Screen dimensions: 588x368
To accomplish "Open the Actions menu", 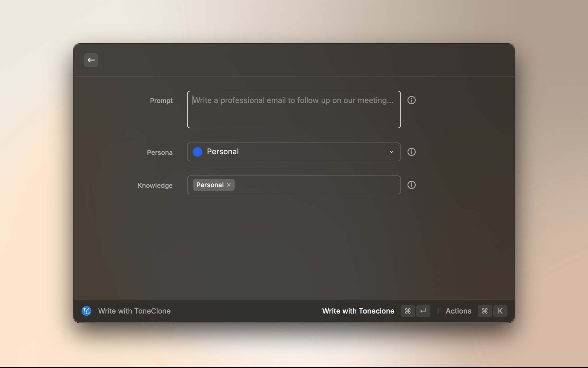I will point(458,311).
